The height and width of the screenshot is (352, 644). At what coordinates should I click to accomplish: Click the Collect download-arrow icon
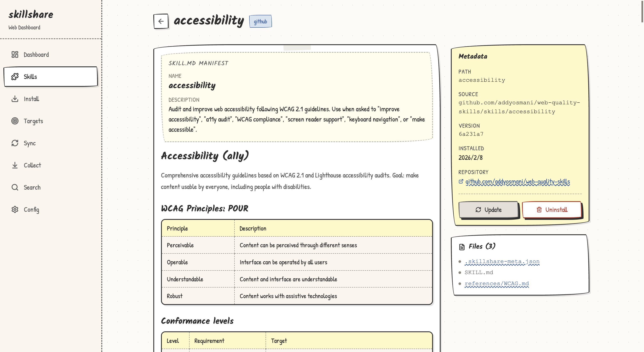pos(15,165)
